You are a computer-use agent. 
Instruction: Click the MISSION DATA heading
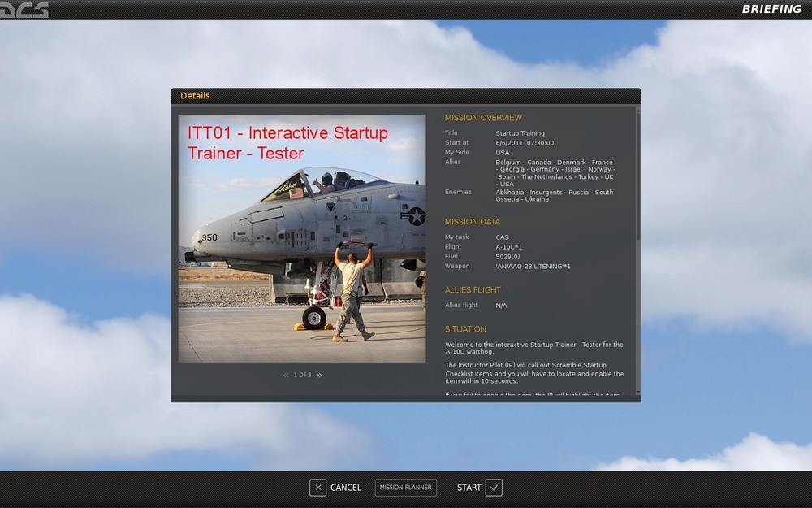(x=473, y=222)
